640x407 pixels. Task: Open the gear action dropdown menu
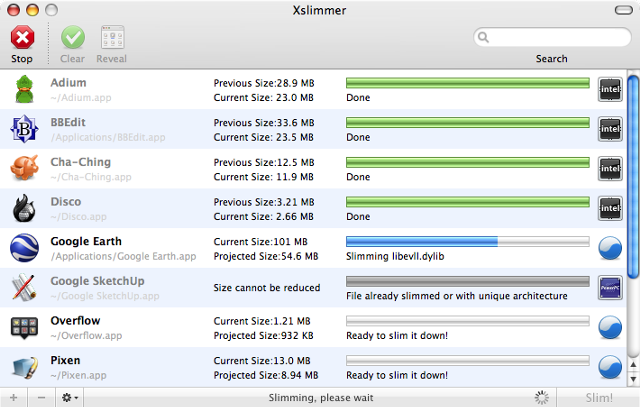tap(71, 397)
